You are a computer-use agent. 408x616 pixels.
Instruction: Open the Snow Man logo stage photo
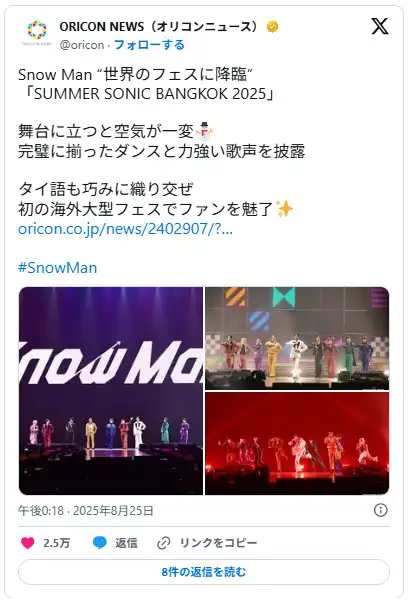[x=111, y=390]
